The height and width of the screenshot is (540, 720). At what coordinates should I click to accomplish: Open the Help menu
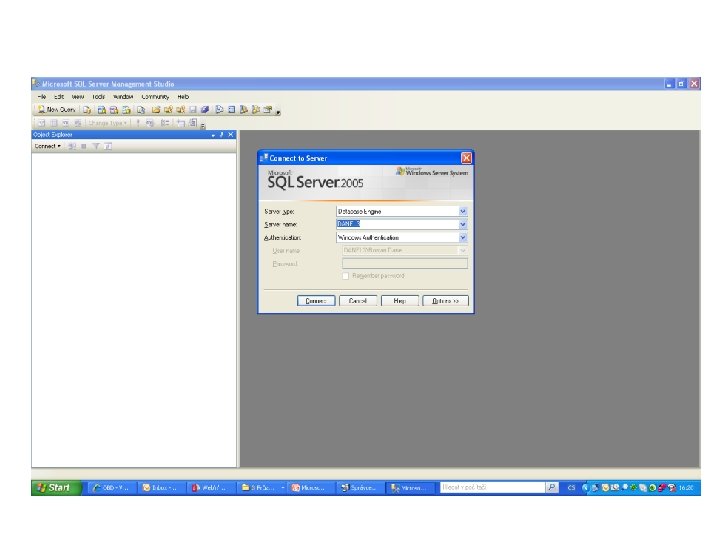(183, 97)
